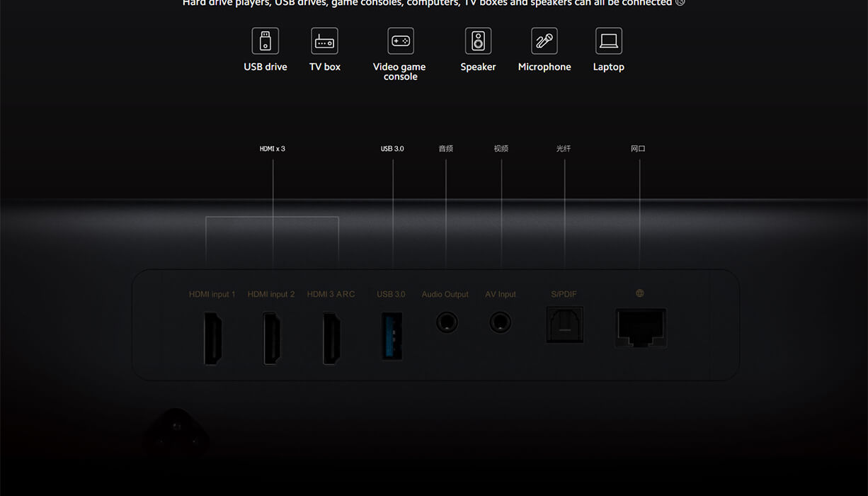Viewport: 868px width, 496px height.
Task: Click the Speaker icon
Action: [478, 41]
